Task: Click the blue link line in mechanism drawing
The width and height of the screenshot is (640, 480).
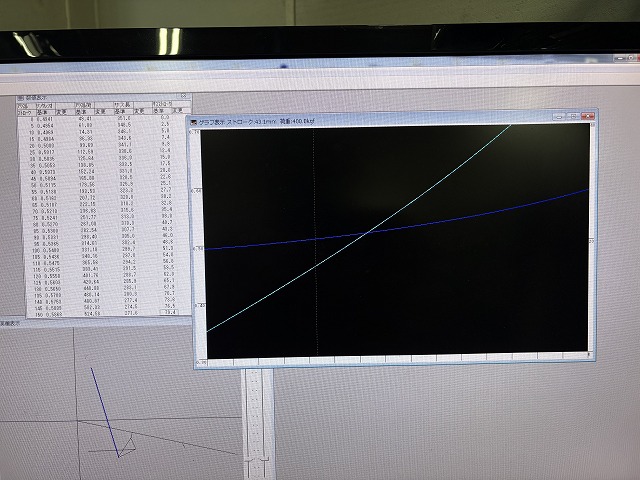Action: [103, 405]
